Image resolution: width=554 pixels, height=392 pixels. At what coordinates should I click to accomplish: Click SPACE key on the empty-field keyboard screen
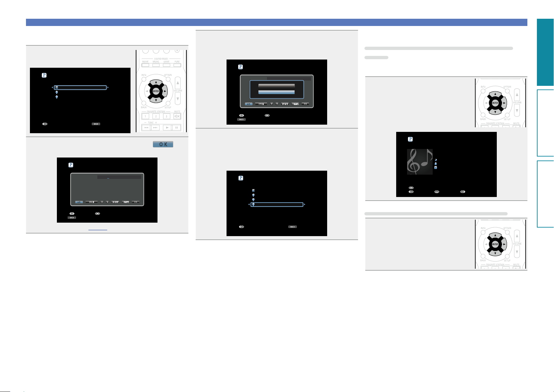coord(91,202)
